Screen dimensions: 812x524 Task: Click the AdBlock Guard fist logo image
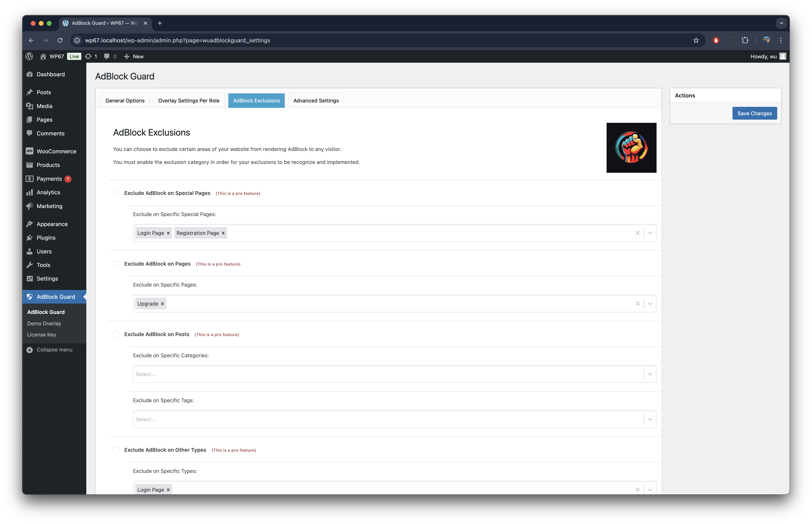click(x=631, y=148)
